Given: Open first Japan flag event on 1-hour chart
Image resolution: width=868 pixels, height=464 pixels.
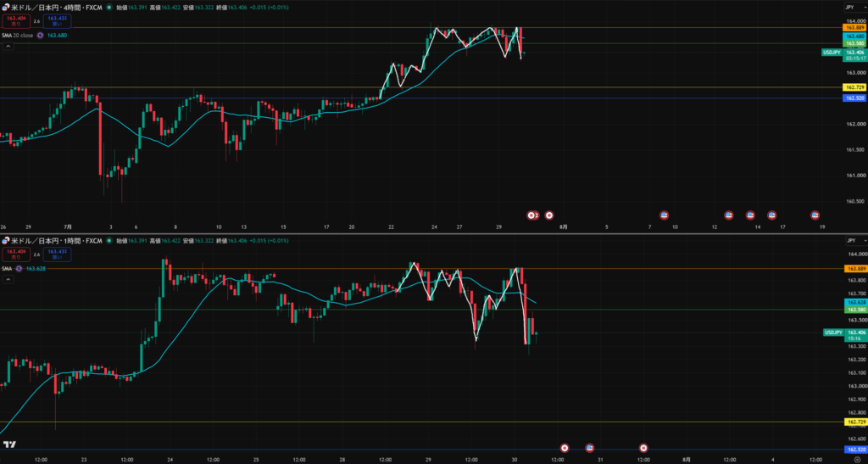Looking at the screenshot, I should click(x=565, y=447).
